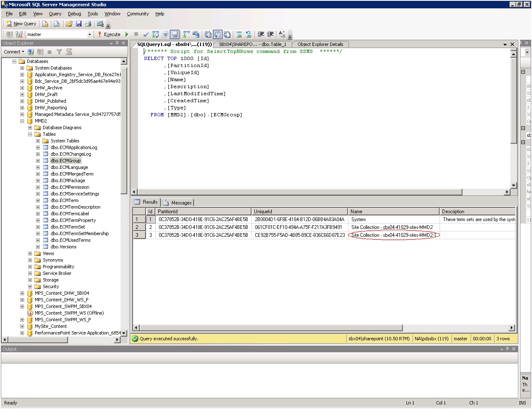Click the Print icon on the toolbar

tap(88, 24)
